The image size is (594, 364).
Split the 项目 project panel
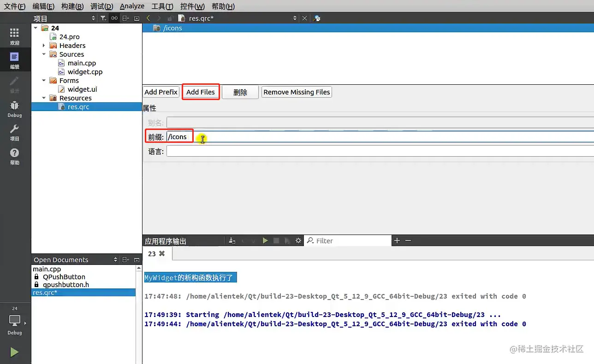pyautogui.click(x=125, y=18)
